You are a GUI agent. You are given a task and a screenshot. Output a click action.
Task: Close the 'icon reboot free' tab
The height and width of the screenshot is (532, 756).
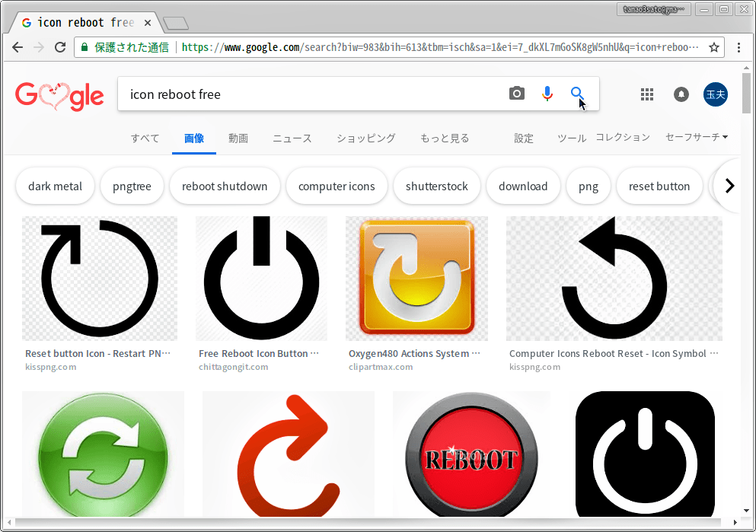tap(148, 23)
